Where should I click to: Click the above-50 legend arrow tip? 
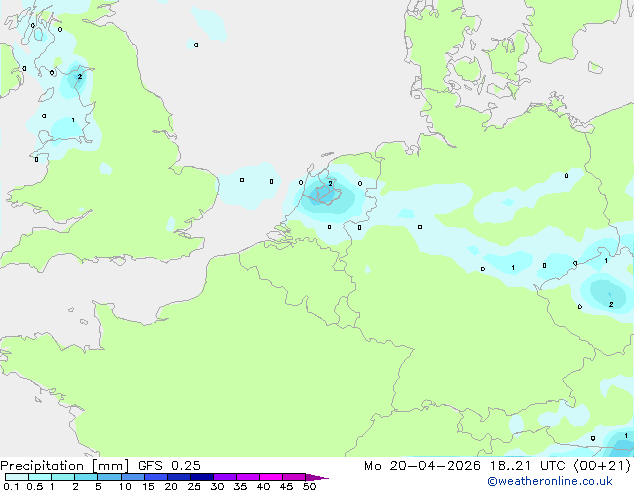317,477
